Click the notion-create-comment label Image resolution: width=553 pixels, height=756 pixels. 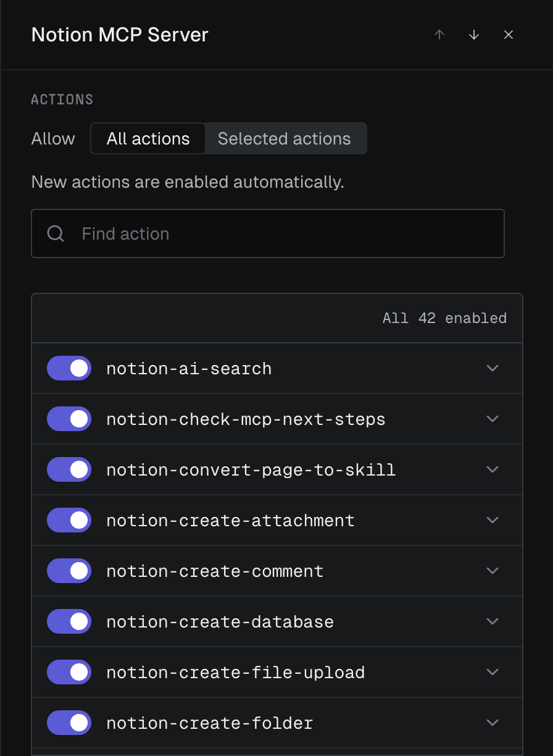coord(215,571)
